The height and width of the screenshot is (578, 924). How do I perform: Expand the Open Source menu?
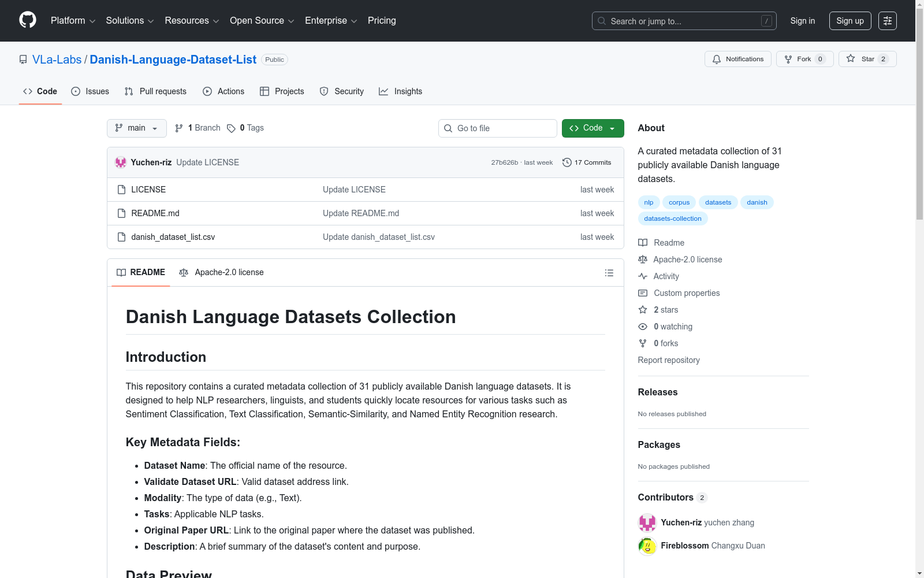(262, 21)
